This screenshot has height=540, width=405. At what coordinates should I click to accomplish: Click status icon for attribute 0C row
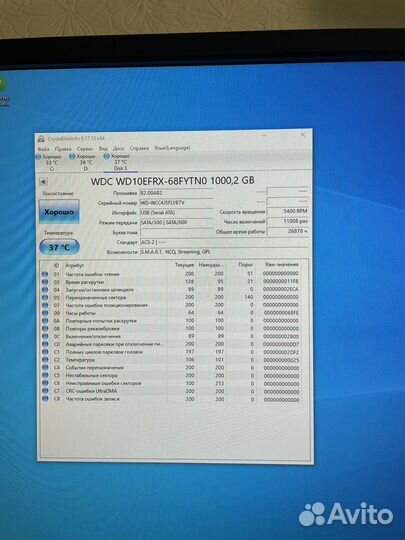[x=45, y=336]
